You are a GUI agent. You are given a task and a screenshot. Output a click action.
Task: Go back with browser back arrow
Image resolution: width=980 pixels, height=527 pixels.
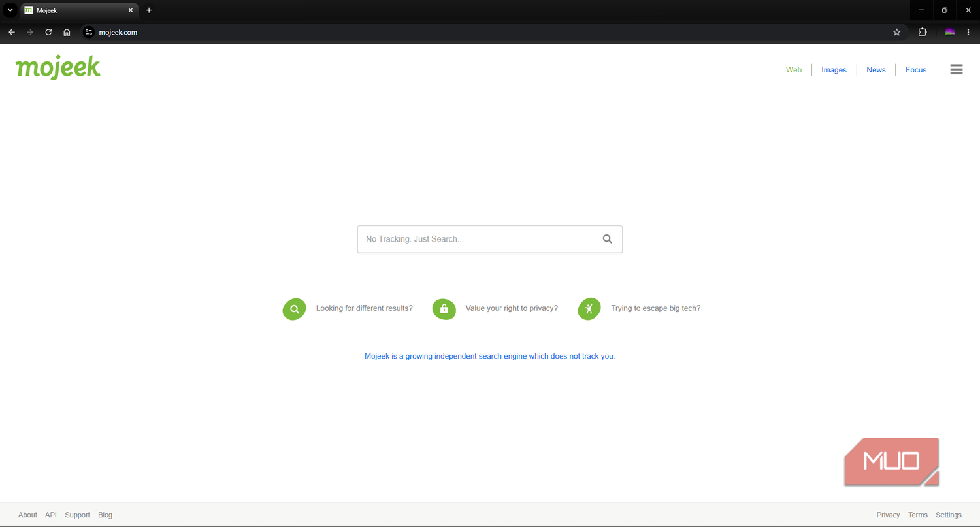pyautogui.click(x=12, y=32)
